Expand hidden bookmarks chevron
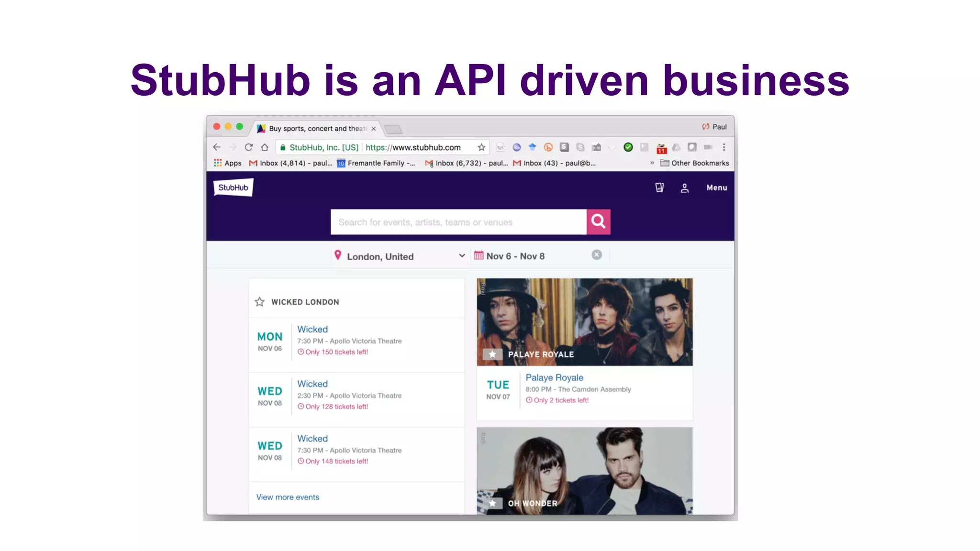Screen dimensions: 980x551 coord(652,163)
